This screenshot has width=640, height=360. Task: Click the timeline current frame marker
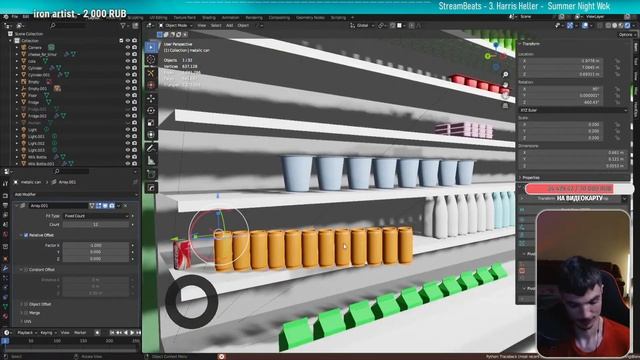click(5, 340)
